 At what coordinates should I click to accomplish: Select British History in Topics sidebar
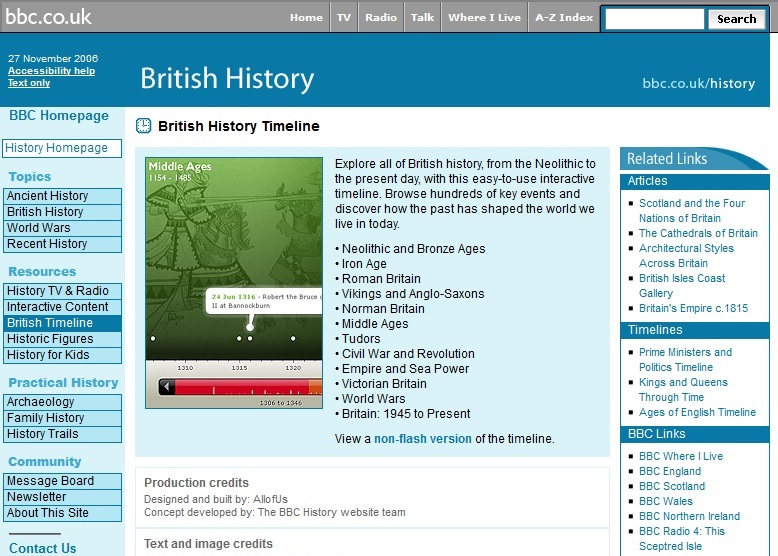pos(63,212)
